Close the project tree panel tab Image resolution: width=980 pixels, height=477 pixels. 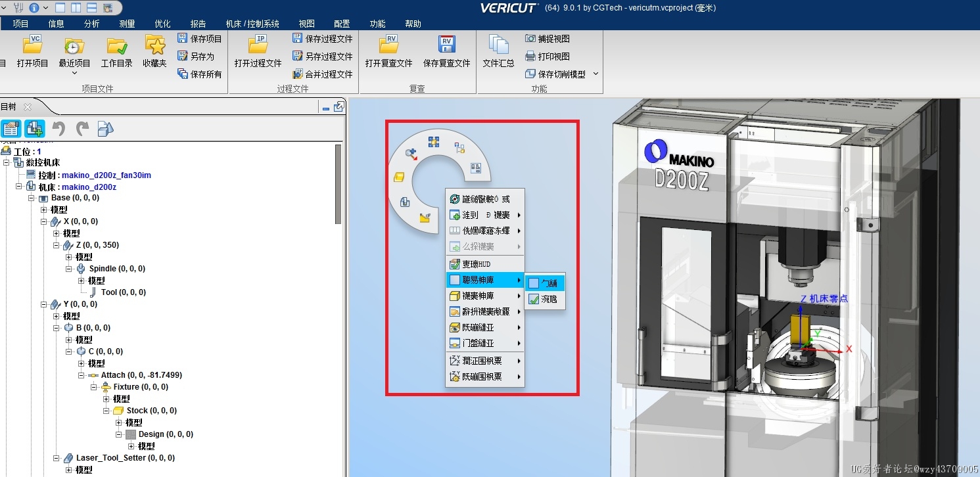(28, 106)
